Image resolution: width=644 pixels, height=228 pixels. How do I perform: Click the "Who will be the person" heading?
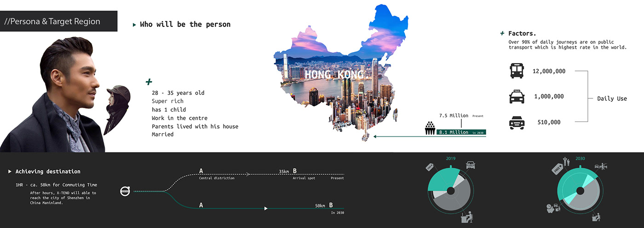(185, 24)
